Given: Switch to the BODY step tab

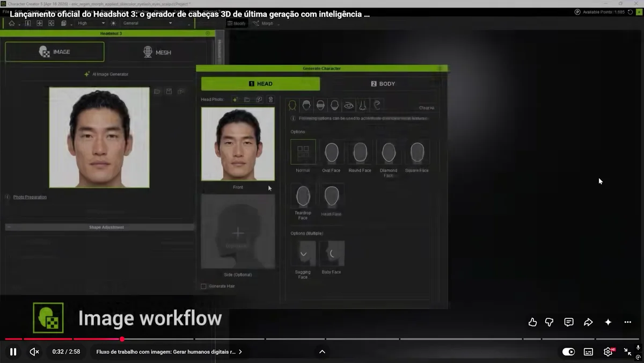Looking at the screenshot, I should point(383,84).
